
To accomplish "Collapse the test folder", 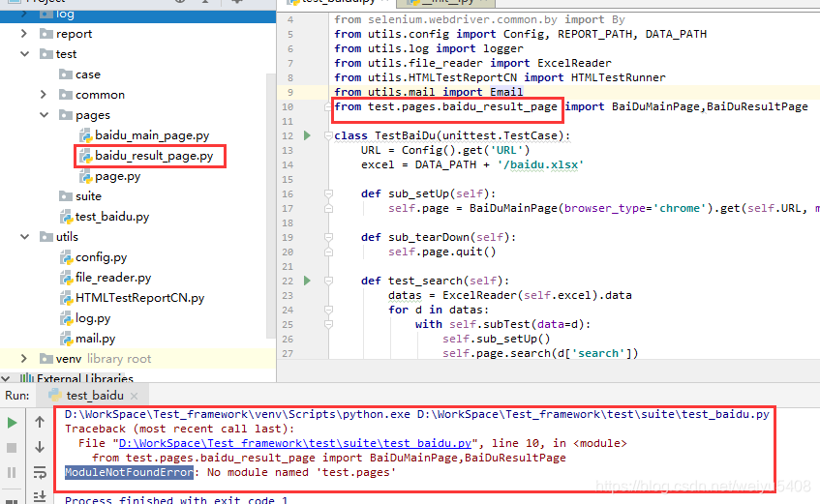I will (24, 54).
